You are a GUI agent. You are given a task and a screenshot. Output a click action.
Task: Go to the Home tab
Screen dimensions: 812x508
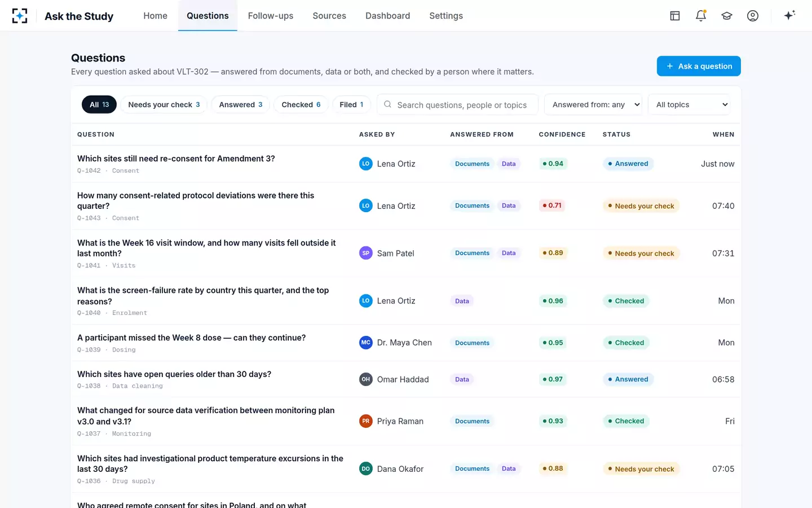[x=155, y=16]
